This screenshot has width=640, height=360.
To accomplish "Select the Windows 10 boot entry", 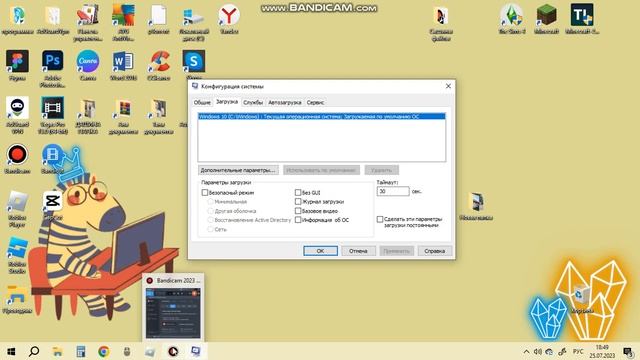I will pyautogui.click(x=322, y=116).
